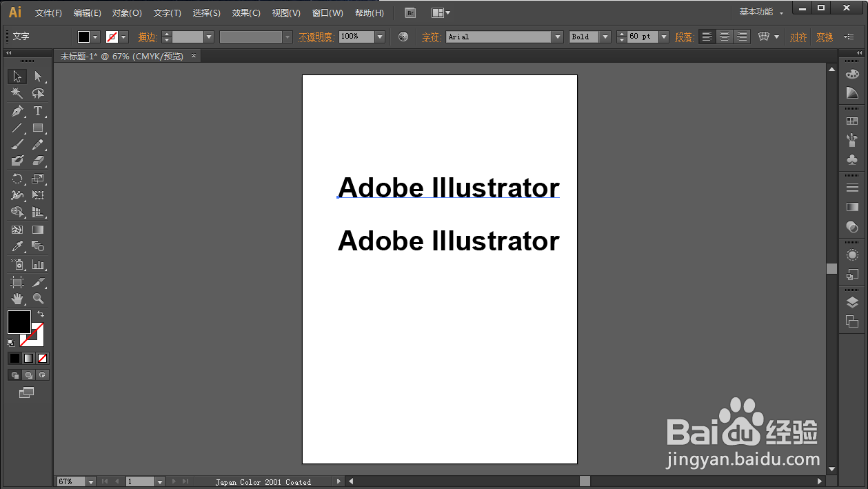Click the 不透明度 opacity link

pyautogui.click(x=316, y=37)
